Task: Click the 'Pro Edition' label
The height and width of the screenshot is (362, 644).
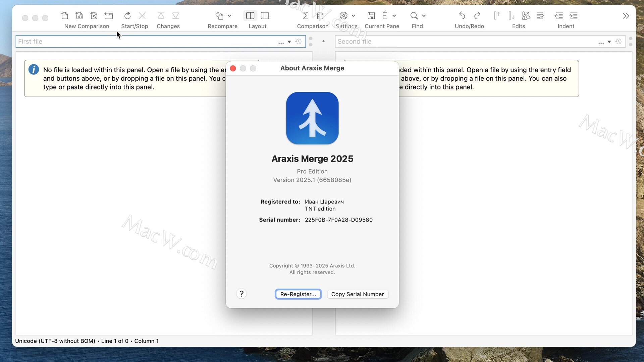Action: tap(312, 171)
